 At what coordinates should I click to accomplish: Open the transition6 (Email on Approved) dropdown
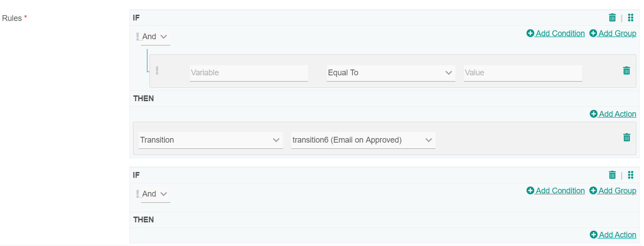pyautogui.click(x=363, y=140)
